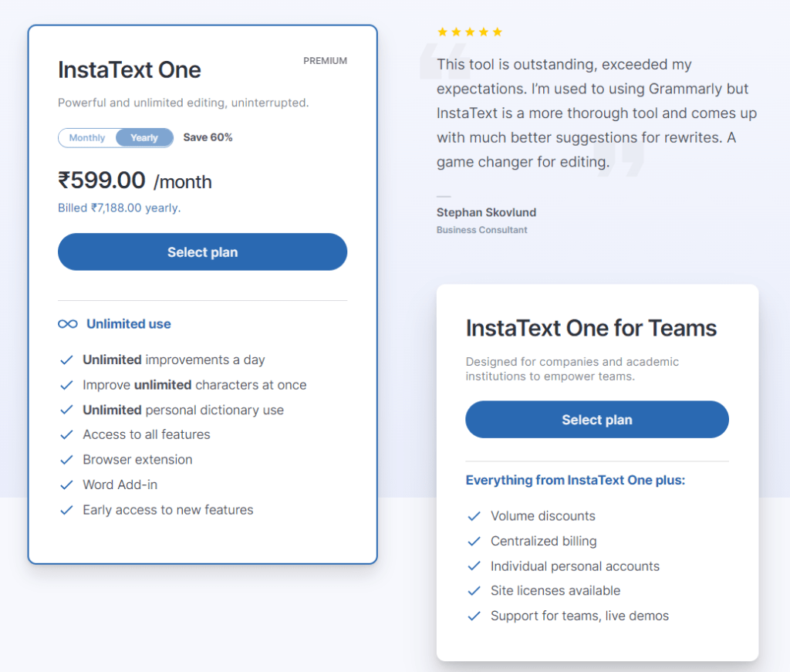Click the Volume discounts text
Viewport: 790px width, 672px height.
(x=542, y=516)
